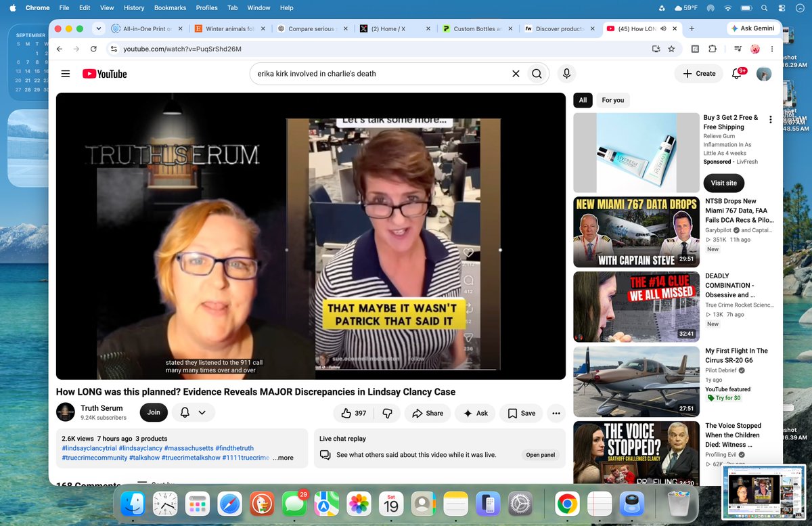
Task: Open the Chrome File menu
Action: pyautogui.click(x=64, y=7)
